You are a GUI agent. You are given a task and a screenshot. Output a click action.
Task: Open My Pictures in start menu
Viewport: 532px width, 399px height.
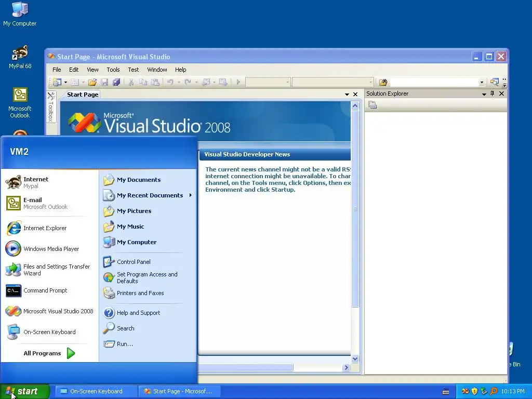(x=148, y=211)
